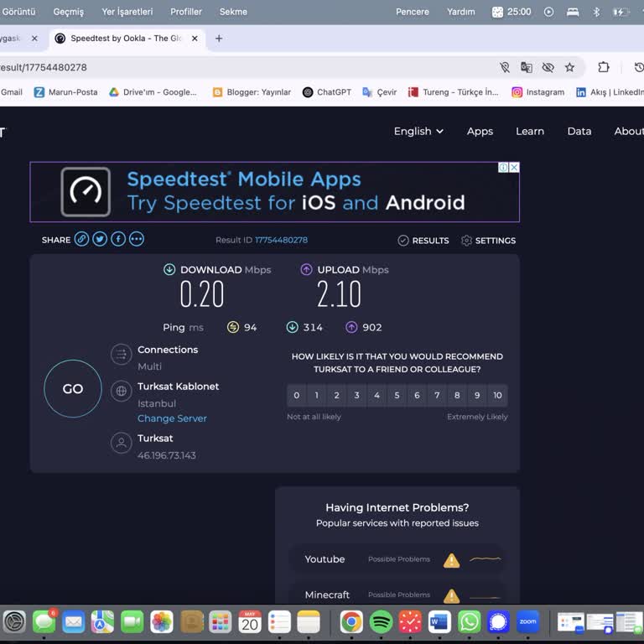Image resolution: width=644 pixels, height=644 pixels.
Task: Open speedtest SETTINGS
Action: 488,241
